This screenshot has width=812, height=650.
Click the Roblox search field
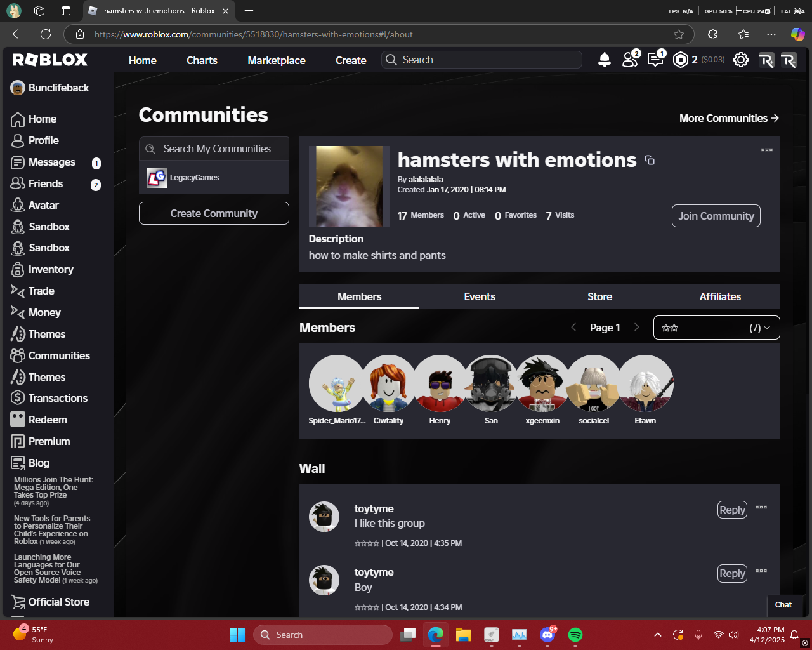point(481,60)
